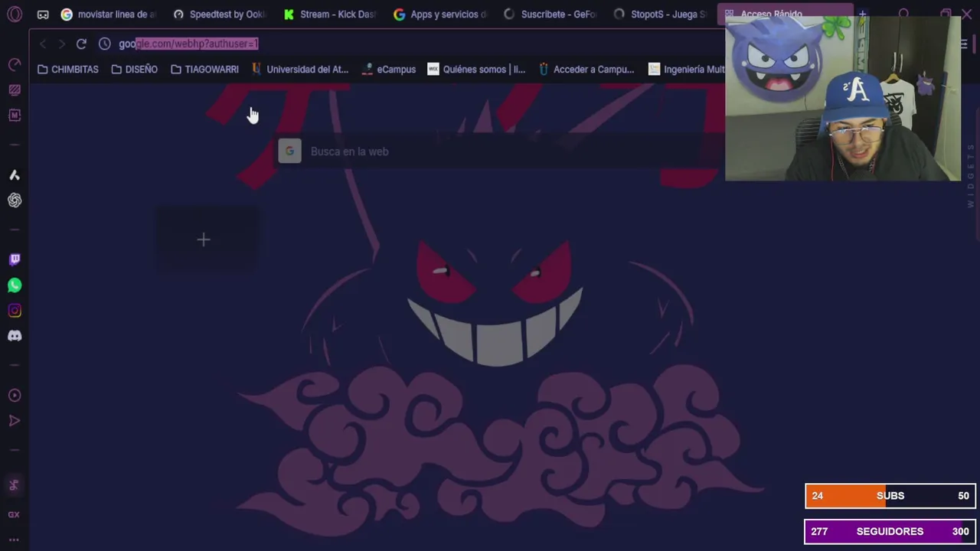Switch to Stream - Kick Dashboard tab
Image resolution: width=980 pixels, height=551 pixels.
330,15
